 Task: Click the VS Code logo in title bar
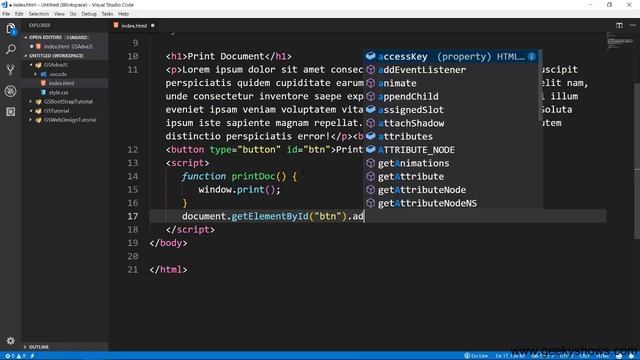[4, 4]
